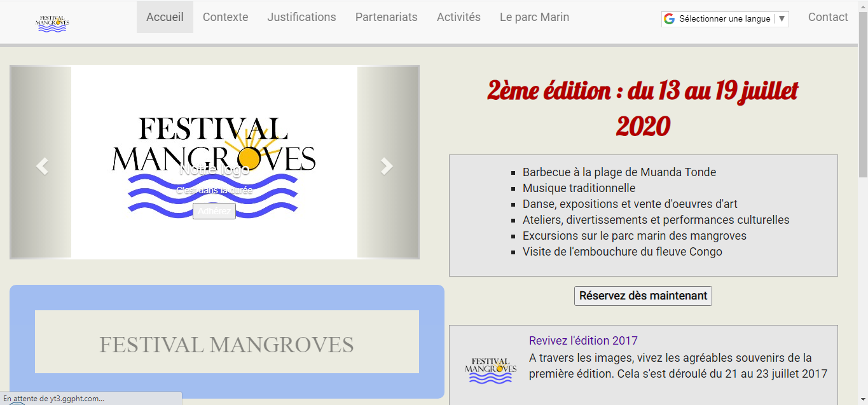The height and width of the screenshot is (405, 868).
Task: Click the FESTIVAL MANGROVES heading banner
Action: coord(226,345)
